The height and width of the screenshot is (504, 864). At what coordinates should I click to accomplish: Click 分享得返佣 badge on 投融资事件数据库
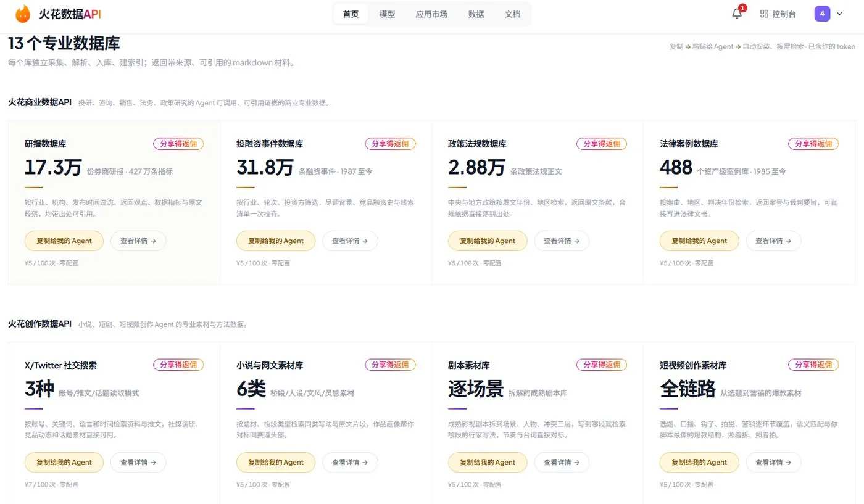pos(390,144)
